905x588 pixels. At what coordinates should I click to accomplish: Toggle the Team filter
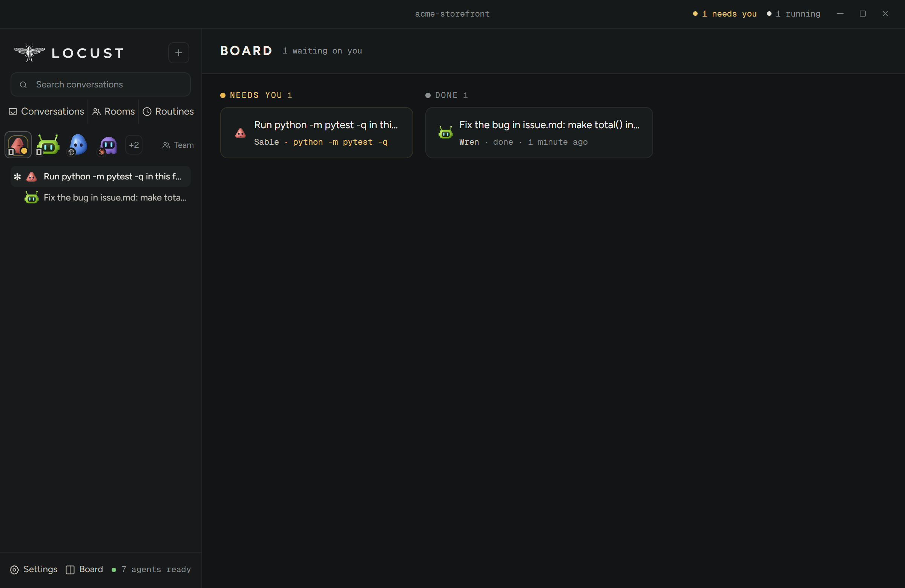tap(178, 145)
